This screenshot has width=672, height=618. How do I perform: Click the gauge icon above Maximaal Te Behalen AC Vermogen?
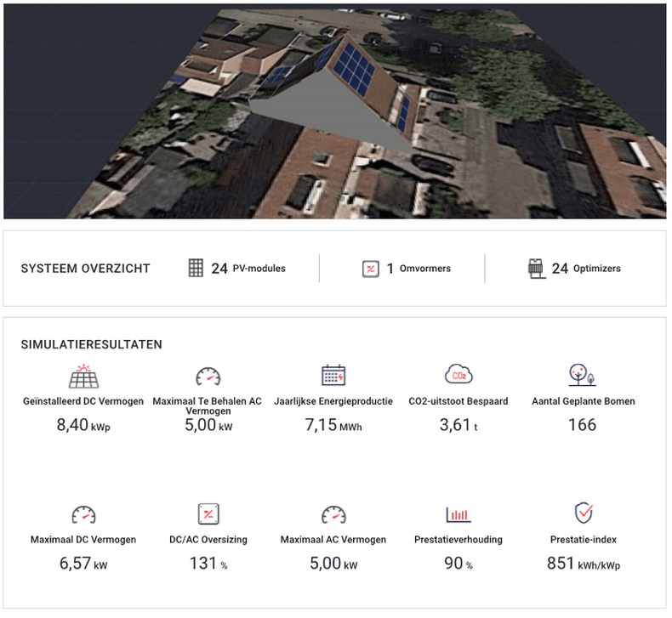(x=208, y=377)
